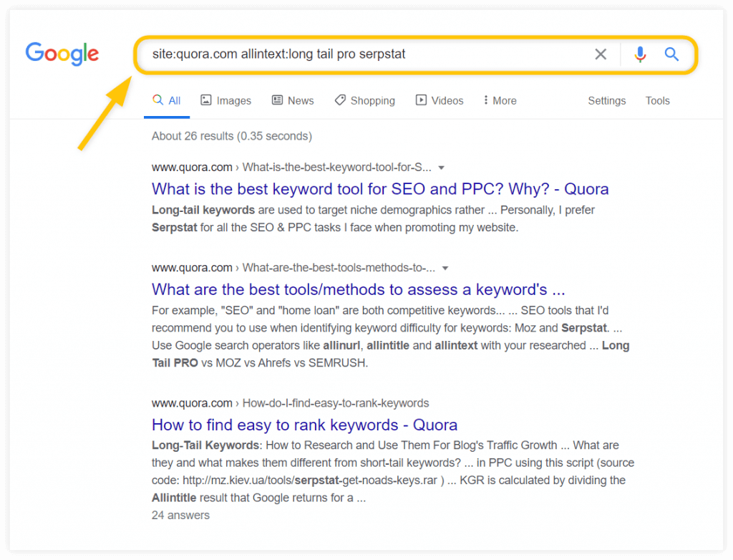
Task: Click the Google logo
Action: [62, 54]
